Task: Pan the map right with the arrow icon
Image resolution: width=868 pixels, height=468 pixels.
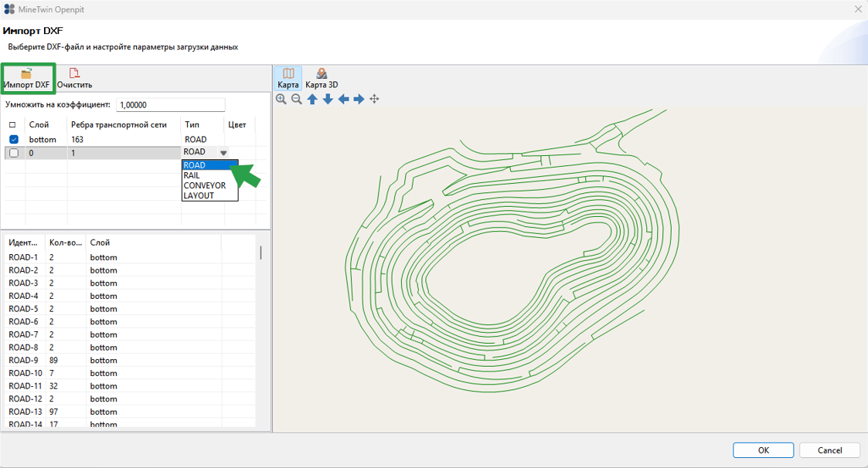Action: tap(359, 99)
